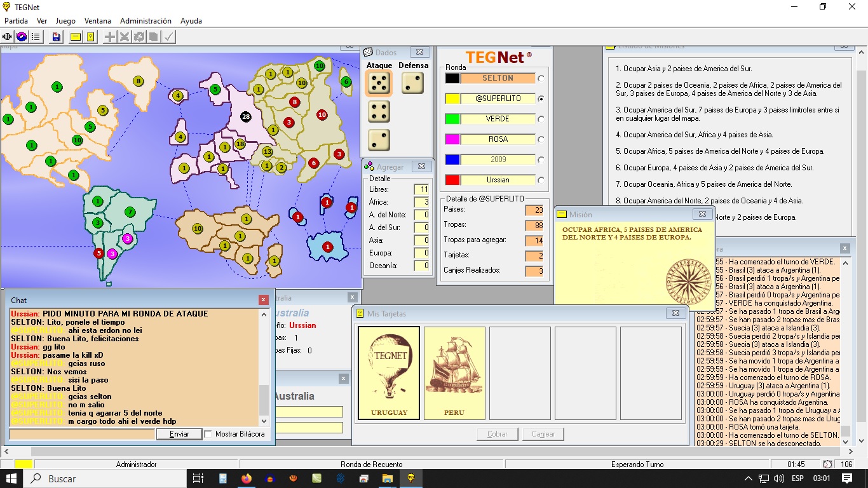Click the chat message input field
The image size is (868, 488).
click(x=82, y=434)
